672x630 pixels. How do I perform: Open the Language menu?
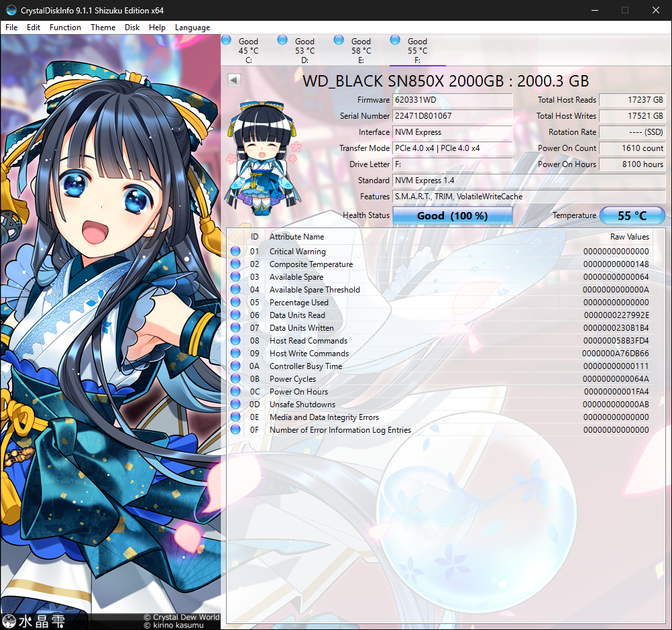point(192,28)
